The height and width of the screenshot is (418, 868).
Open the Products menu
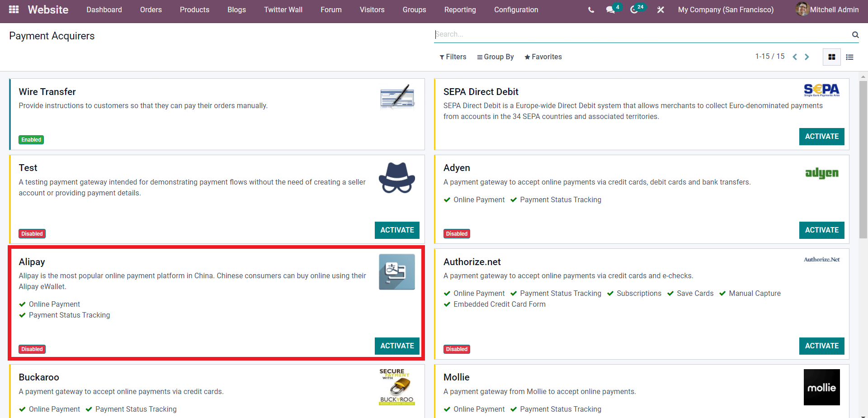(x=194, y=9)
